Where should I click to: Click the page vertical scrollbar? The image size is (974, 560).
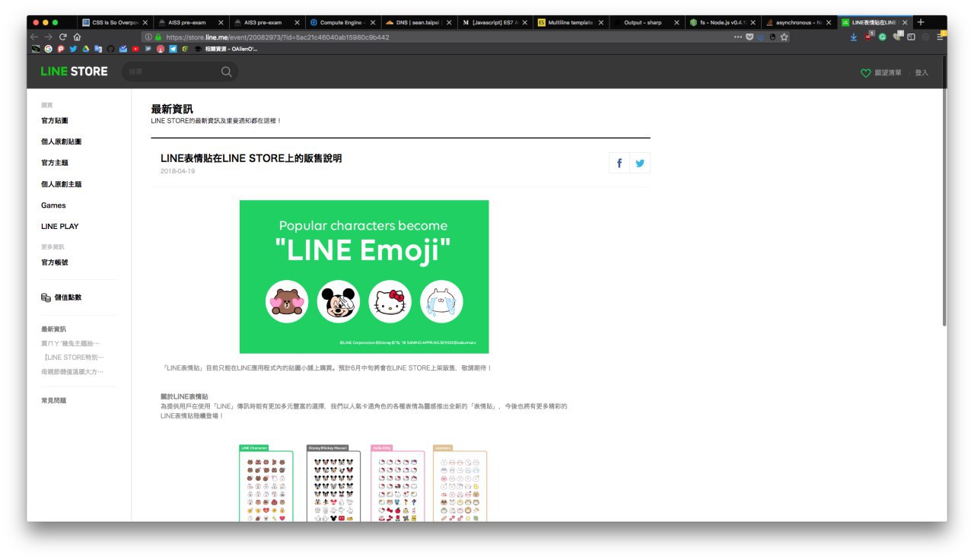click(945, 190)
